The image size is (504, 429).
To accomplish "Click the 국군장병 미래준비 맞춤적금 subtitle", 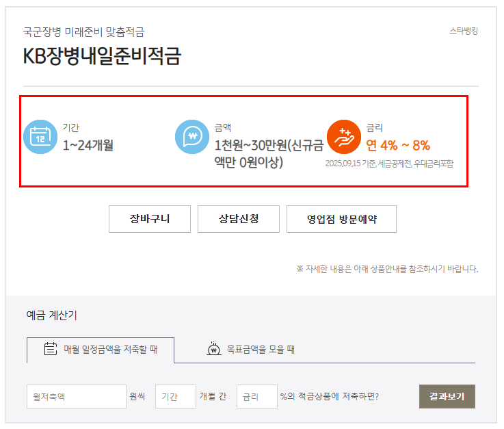I will 84,32.
